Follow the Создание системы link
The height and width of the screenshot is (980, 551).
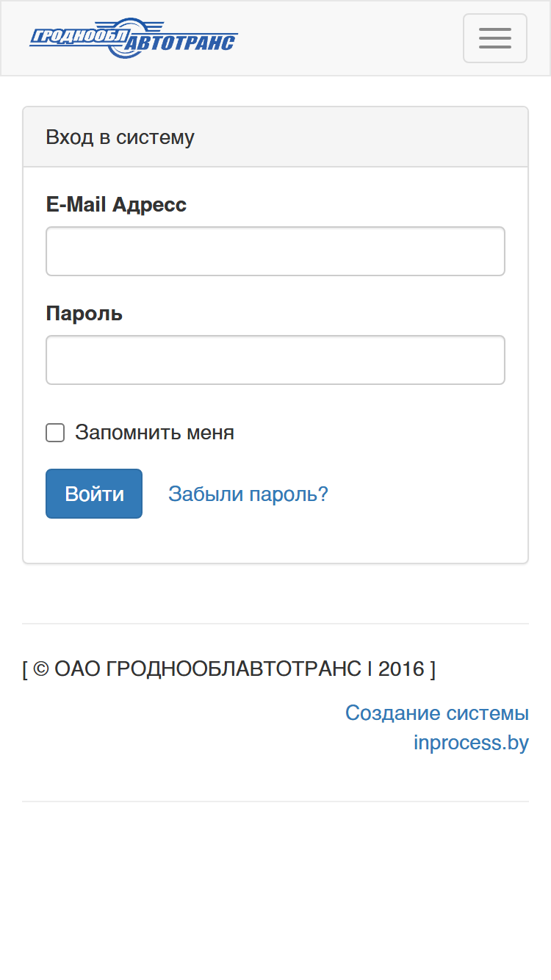tap(436, 713)
